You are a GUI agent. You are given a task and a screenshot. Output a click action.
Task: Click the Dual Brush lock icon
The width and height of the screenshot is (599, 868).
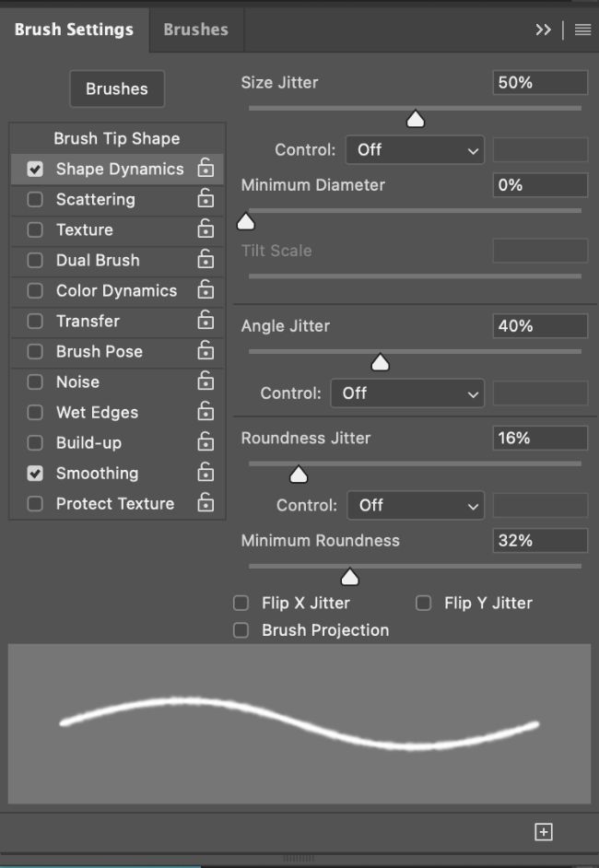[206, 260]
